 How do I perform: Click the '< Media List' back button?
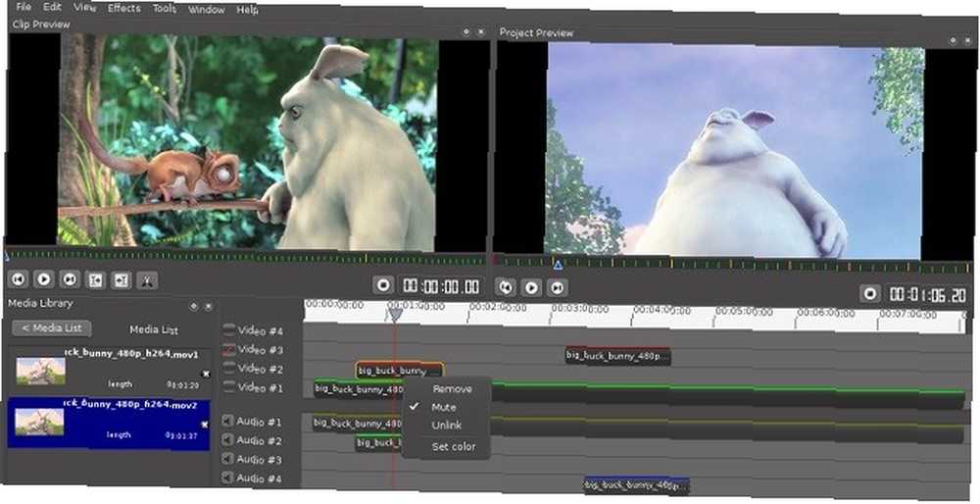[51, 328]
